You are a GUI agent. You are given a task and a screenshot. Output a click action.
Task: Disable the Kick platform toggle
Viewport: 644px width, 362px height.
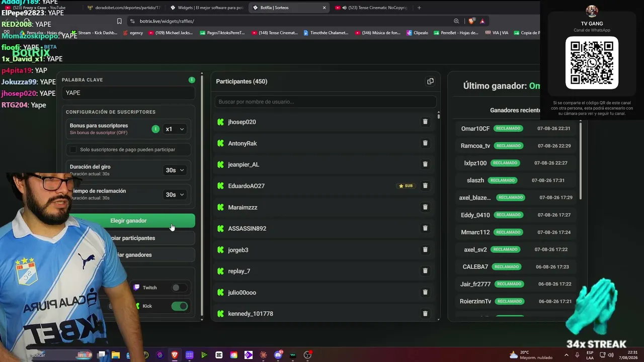pyautogui.click(x=179, y=306)
